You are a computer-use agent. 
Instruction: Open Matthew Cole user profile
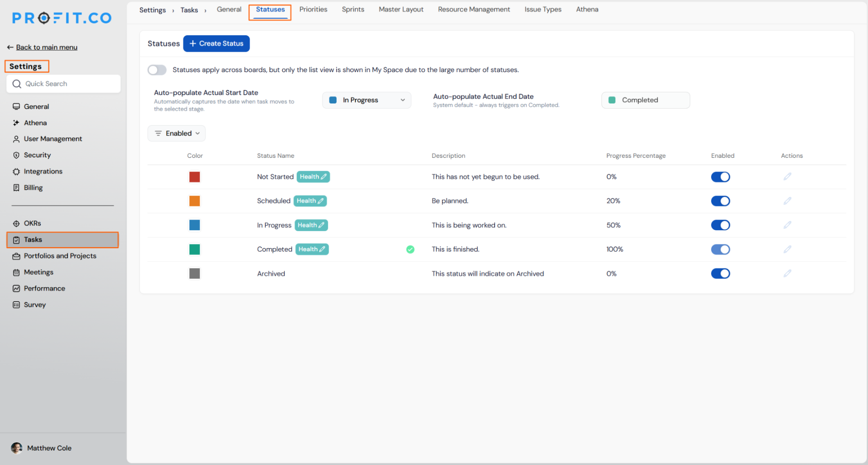click(x=41, y=448)
